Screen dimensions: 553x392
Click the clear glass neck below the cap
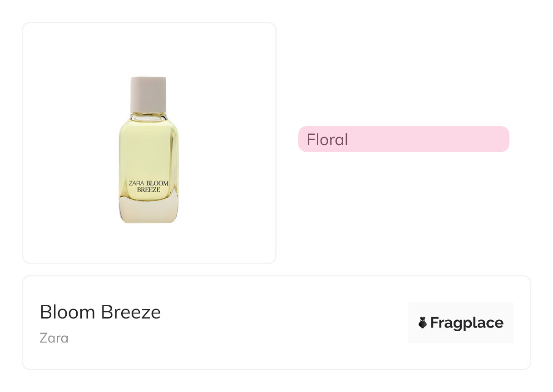pos(148,116)
